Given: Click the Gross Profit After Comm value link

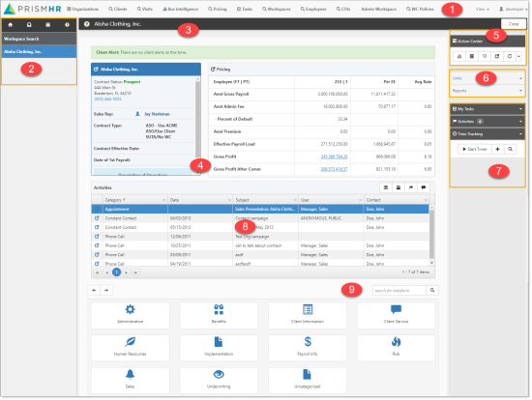Looking at the screenshot, I should click(x=335, y=169).
